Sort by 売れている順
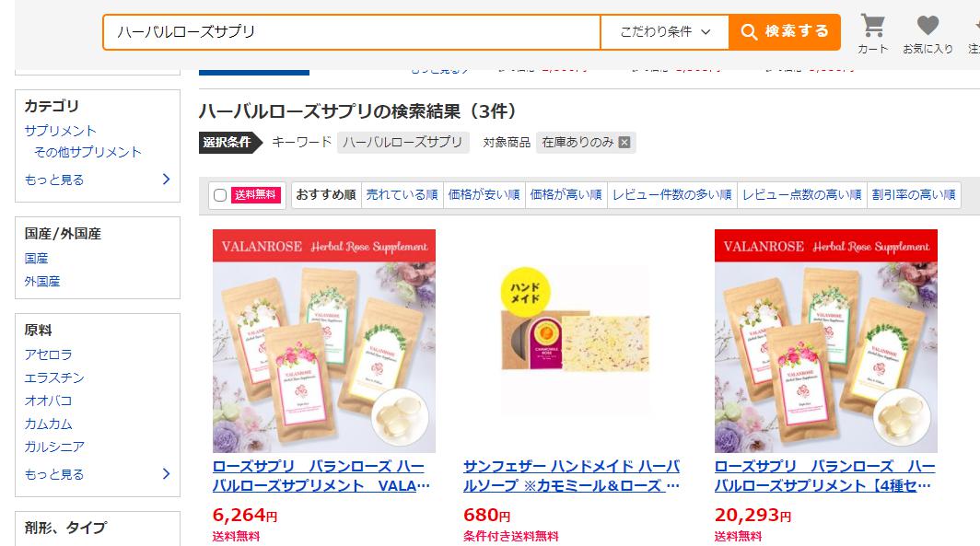Screen dimensions: 980x546 pos(402,195)
